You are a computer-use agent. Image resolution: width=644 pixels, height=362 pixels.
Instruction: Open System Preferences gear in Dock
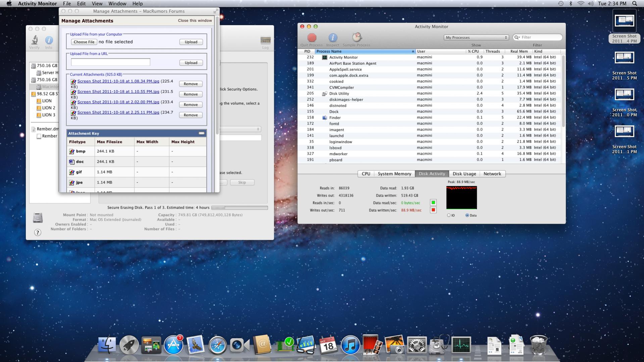point(416,345)
